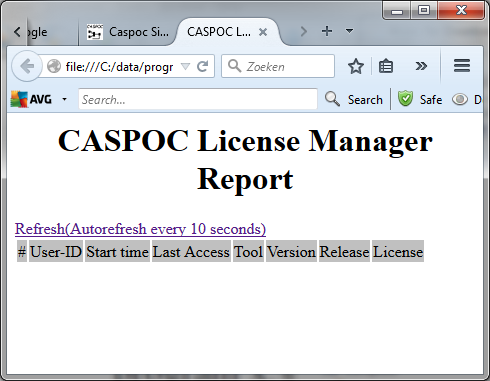Click the Version column header
The image size is (490, 381).
(291, 251)
